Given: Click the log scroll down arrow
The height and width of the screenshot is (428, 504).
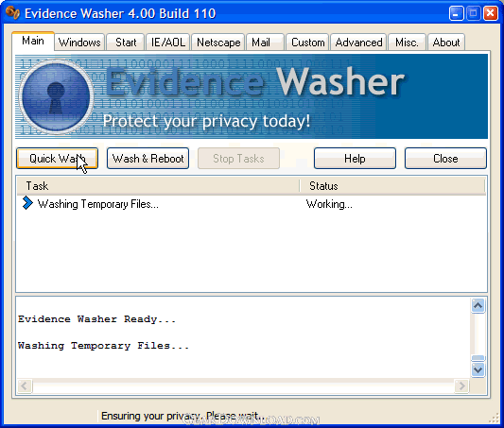Looking at the screenshot, I should pos(478,369).
